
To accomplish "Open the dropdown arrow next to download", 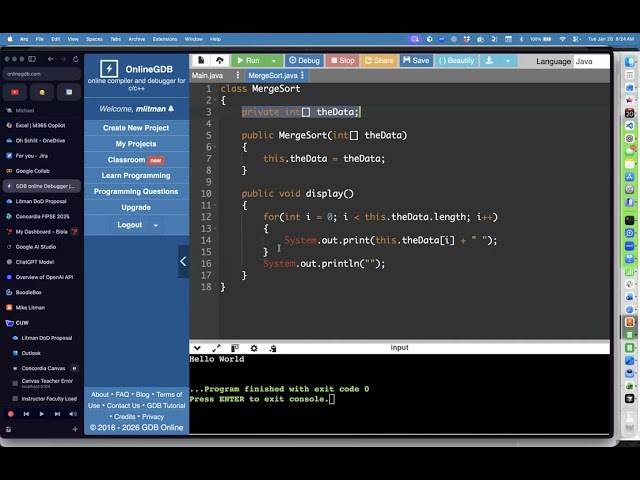I will [508, 61].
